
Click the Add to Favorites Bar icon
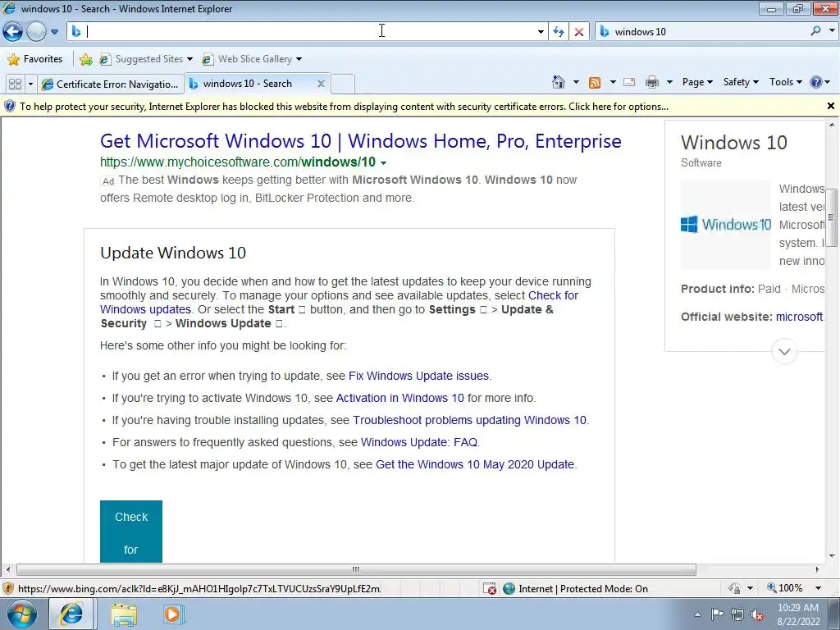[x=85, y=59]
